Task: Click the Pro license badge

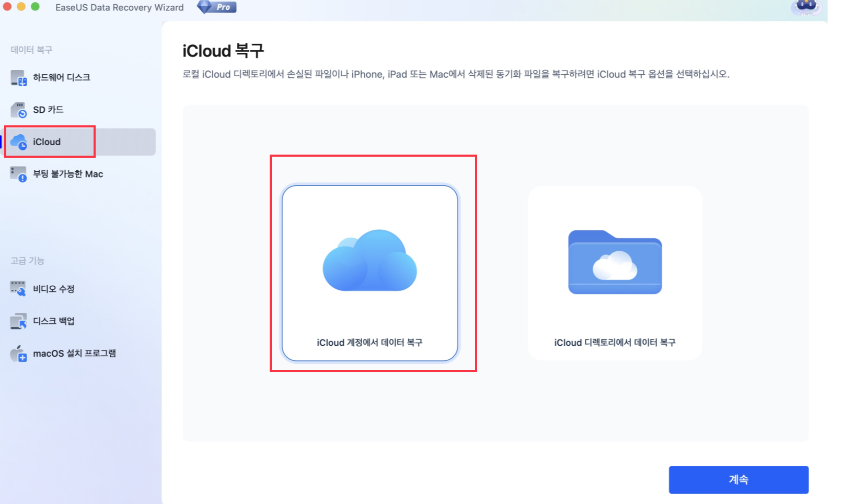Action: click(x=216, y=7)
